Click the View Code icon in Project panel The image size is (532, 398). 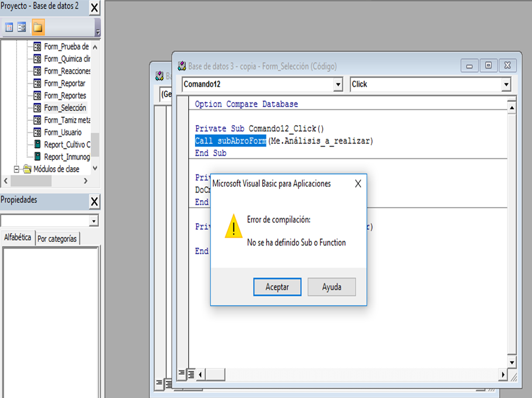(9, 28)
